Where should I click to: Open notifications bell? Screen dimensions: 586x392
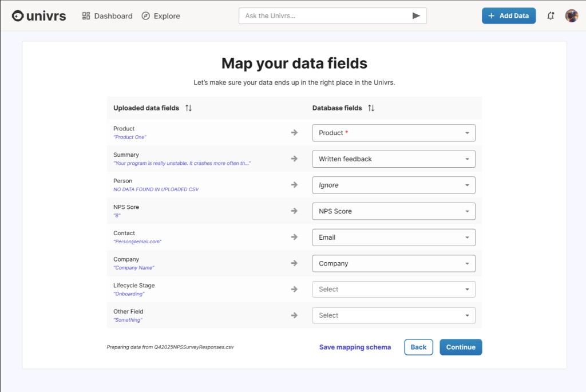(551, 15)
